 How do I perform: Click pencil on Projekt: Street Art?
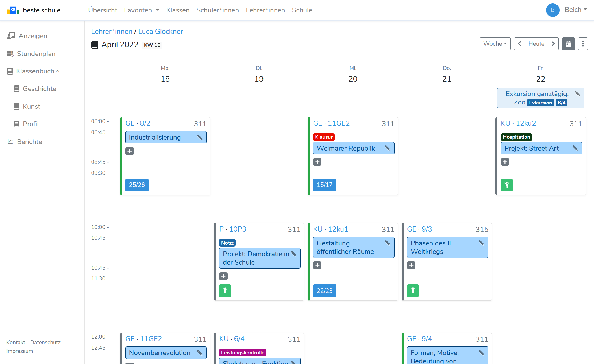575,148
